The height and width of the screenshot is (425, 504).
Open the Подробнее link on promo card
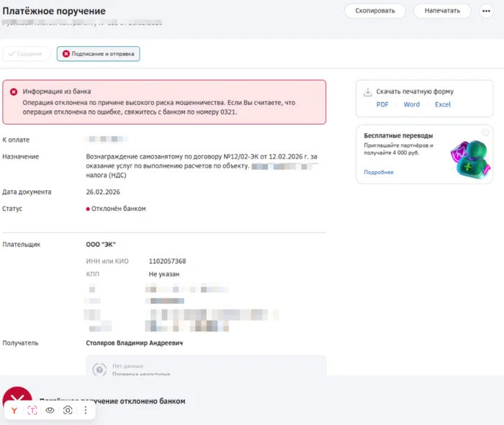pyautogui.click(x=378, y=172)
